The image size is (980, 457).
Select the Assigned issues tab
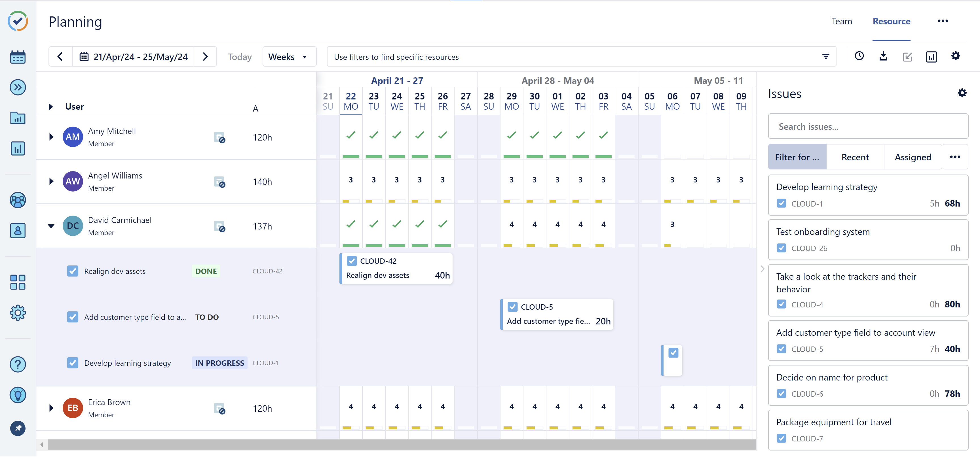tap(913, 157)
